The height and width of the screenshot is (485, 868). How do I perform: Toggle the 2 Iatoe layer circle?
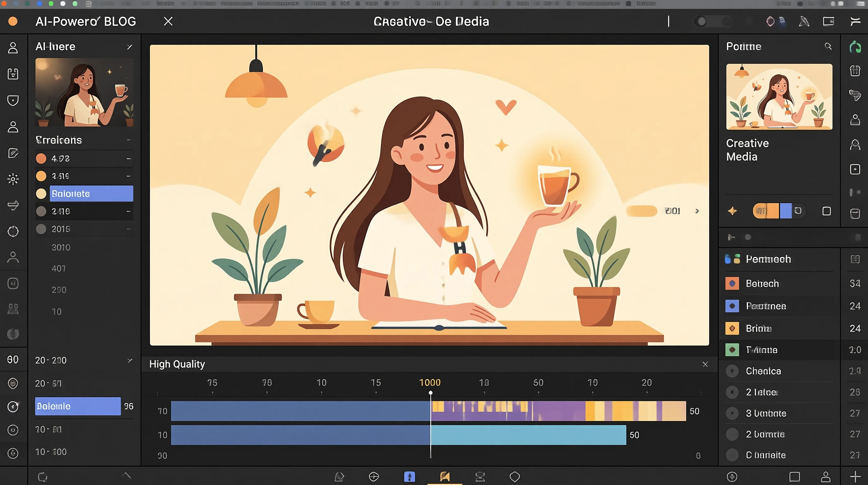coord(732,392)
